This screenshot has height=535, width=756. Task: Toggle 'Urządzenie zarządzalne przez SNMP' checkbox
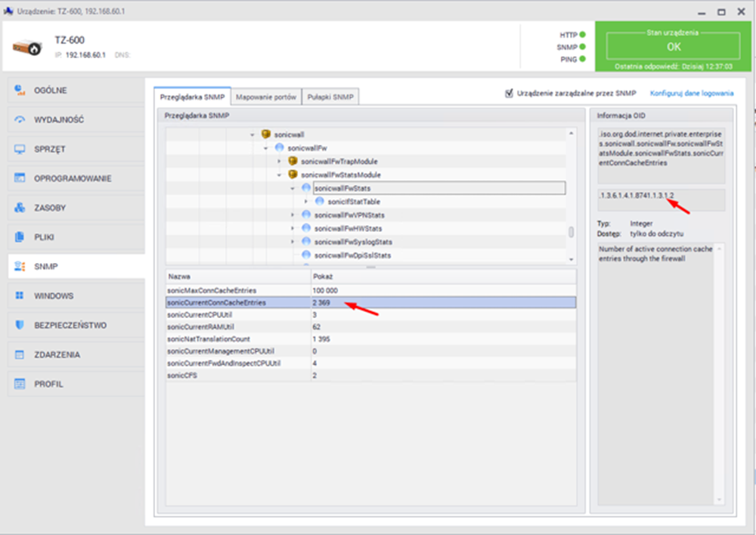click(x=509, y=94)
